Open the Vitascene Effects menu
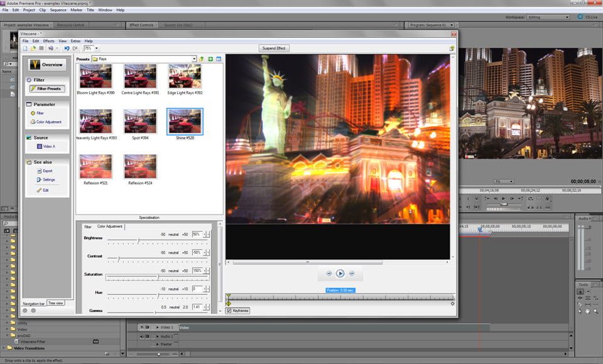 click(48, 41)
